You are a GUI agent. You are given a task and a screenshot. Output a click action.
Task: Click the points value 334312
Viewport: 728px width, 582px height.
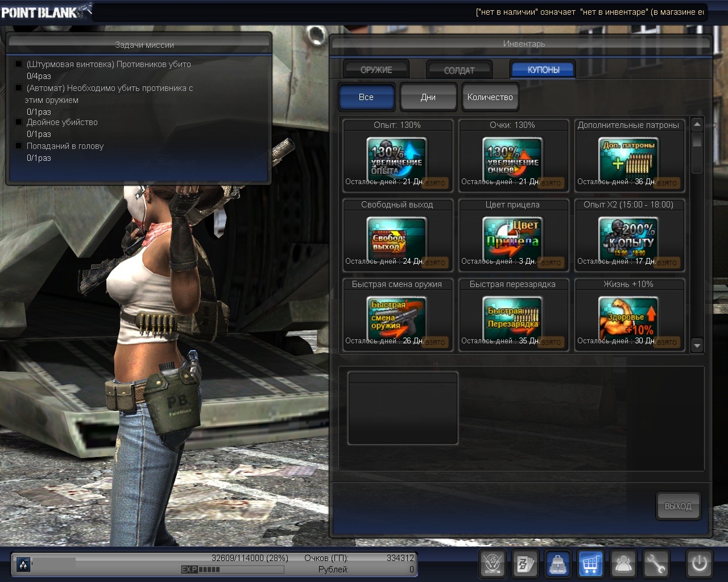coord(400,558)
